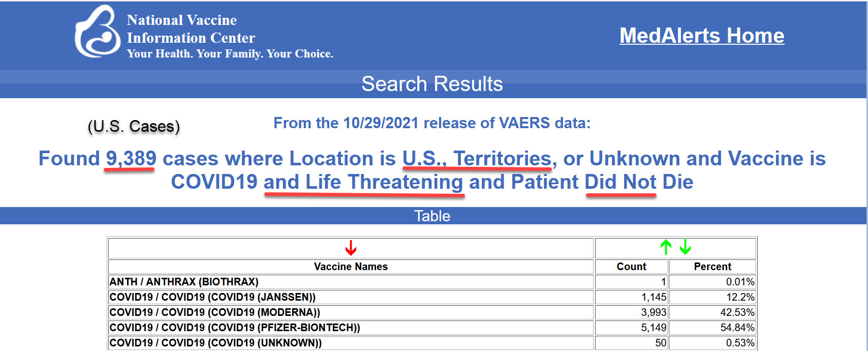The height and width of the screenshot is (351, 868).
Task: Click the COVID19 (MODERNA) vaccine row
Action: click(x=432, y=312)
